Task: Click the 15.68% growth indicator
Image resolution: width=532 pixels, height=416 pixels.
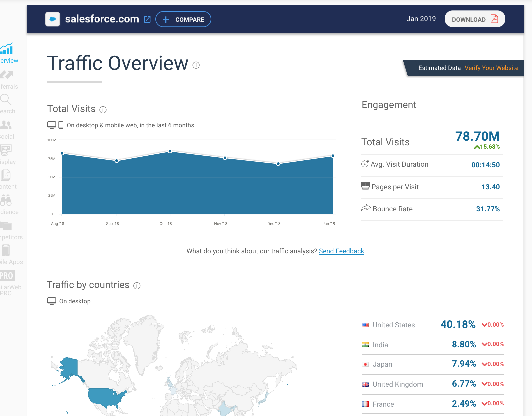Action: point(487,147)
